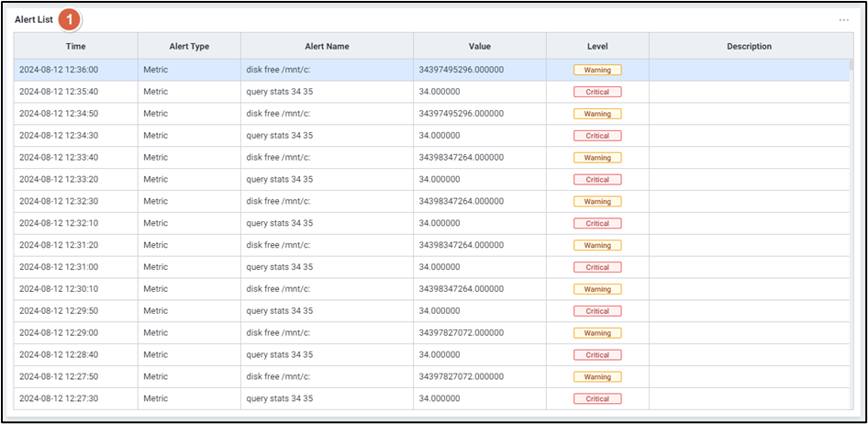
Task: Click the table's vertical scrollbar thumb
Action: (x=851, y=66)
